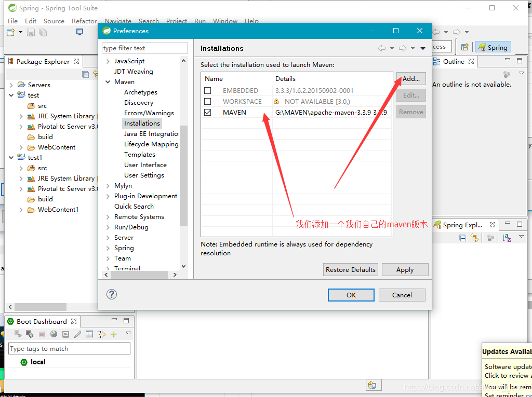
Task: Click status bar icon at bottom right
Action: (x=372, y=385)
